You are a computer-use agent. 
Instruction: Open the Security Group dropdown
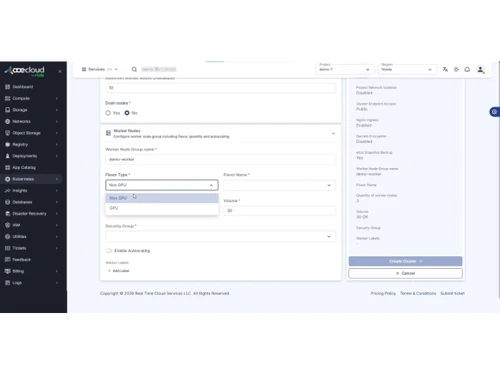coord(221,237)
